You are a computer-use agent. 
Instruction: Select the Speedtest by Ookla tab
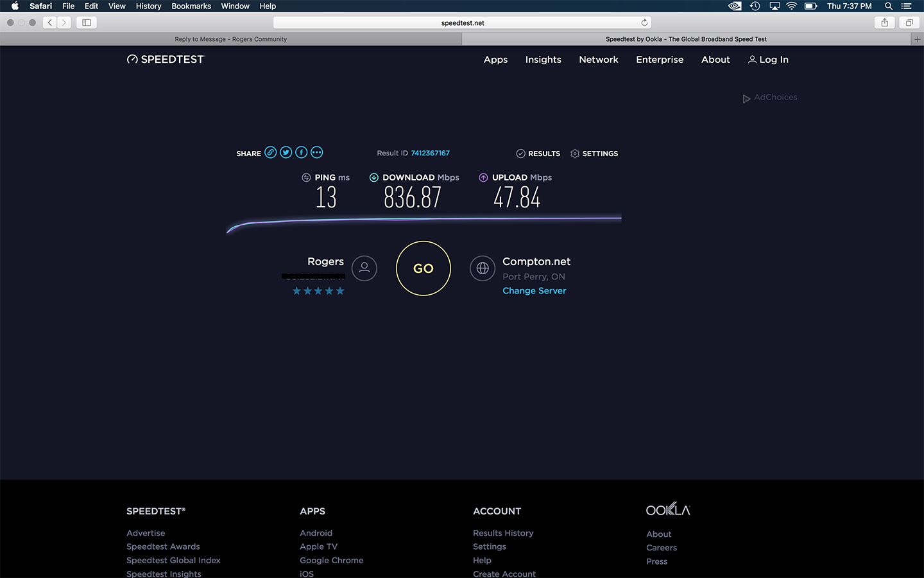pyautogui.click(x=686, y=39)
